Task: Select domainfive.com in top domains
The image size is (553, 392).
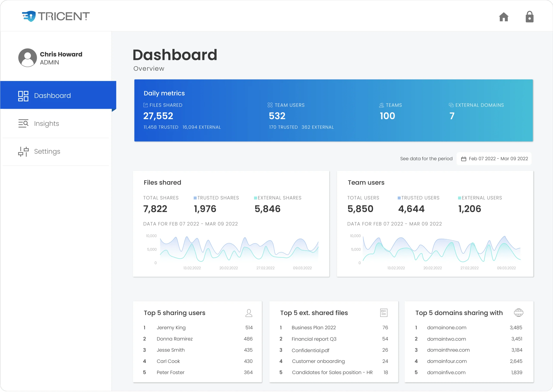Action: pos(469,372)
